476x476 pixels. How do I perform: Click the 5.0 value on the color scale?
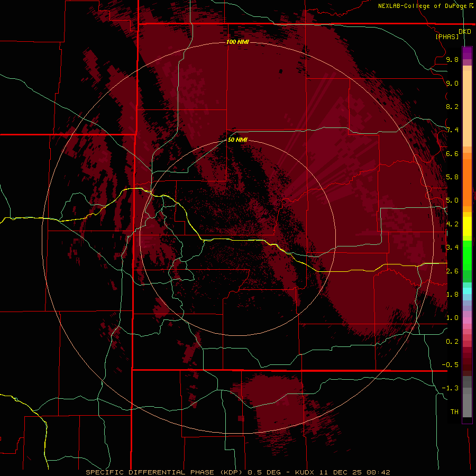pyautogui.click(x=452, y=200)
